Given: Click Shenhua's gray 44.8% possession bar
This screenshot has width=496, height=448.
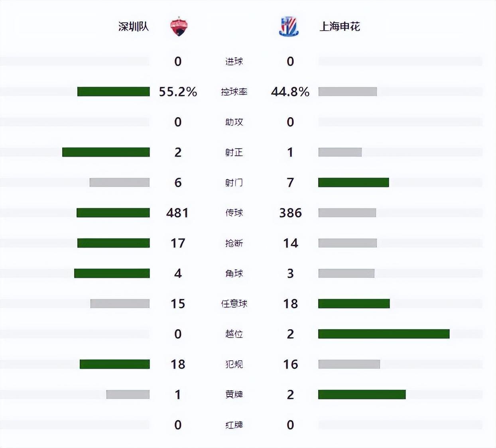Looking at the screenshot, I should 347,92.
